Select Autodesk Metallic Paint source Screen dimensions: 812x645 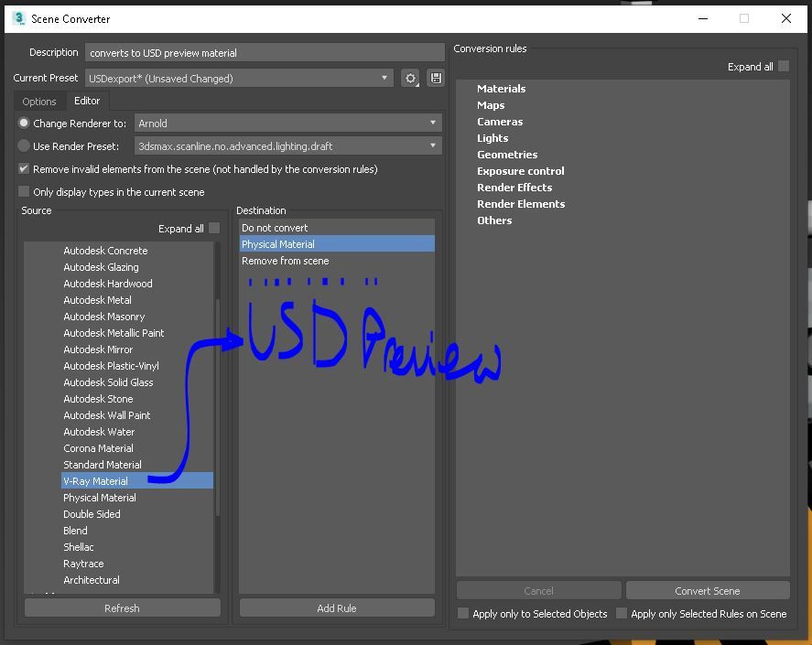point(114,333)
